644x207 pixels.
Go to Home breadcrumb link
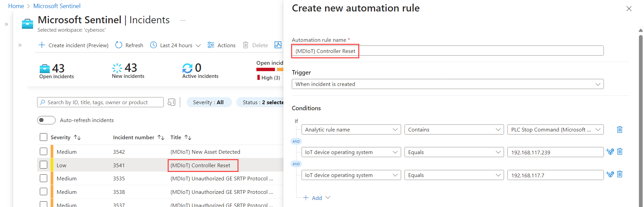pos(16,6)
